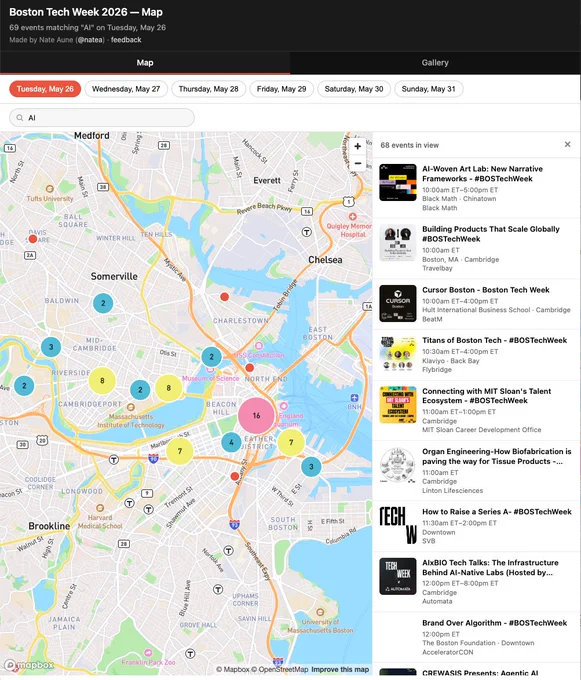
Task: Select the Saturday, May 30 date filter
Action: (x=354, y=89)
